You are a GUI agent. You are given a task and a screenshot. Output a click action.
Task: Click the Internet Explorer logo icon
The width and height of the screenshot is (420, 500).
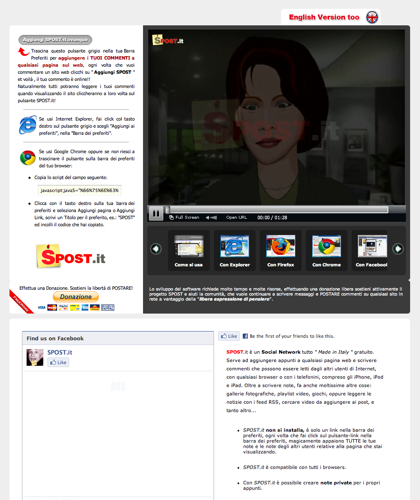pos(28,125)
